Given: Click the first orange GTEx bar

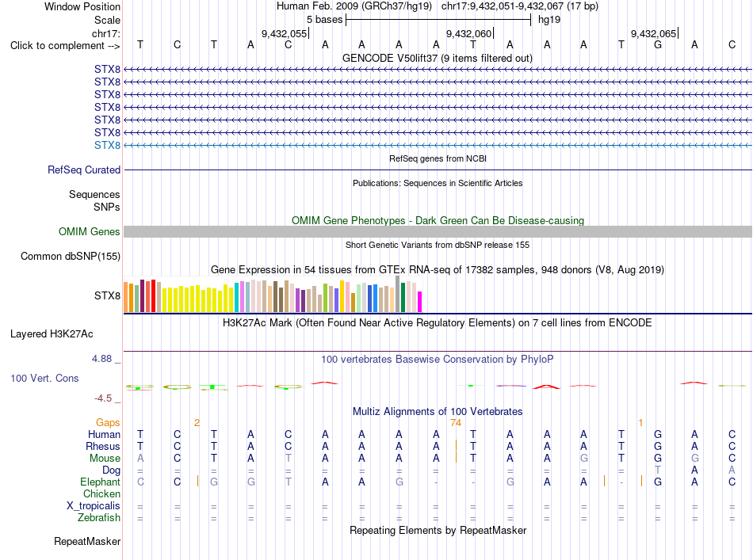Looking at the screenshot, I should 126,297.
